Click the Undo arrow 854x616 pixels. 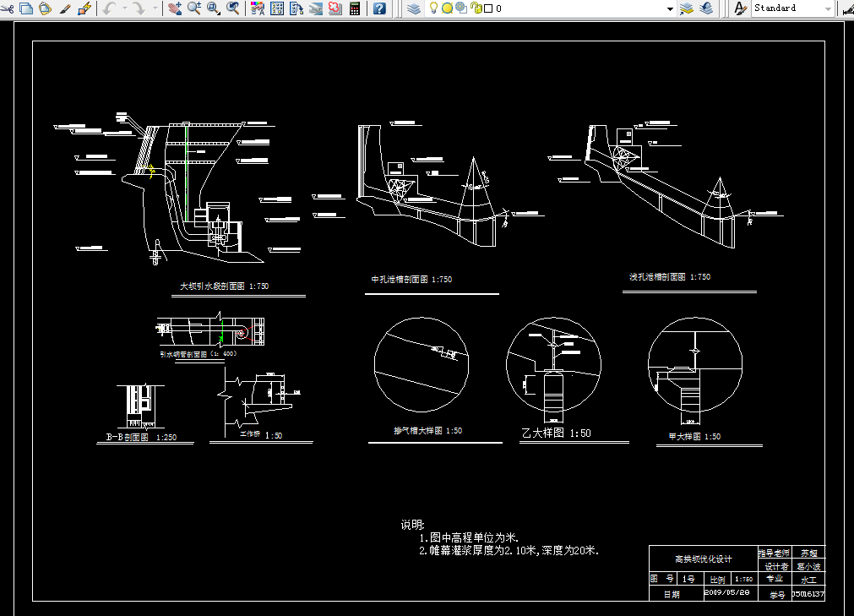click(109, 8)
